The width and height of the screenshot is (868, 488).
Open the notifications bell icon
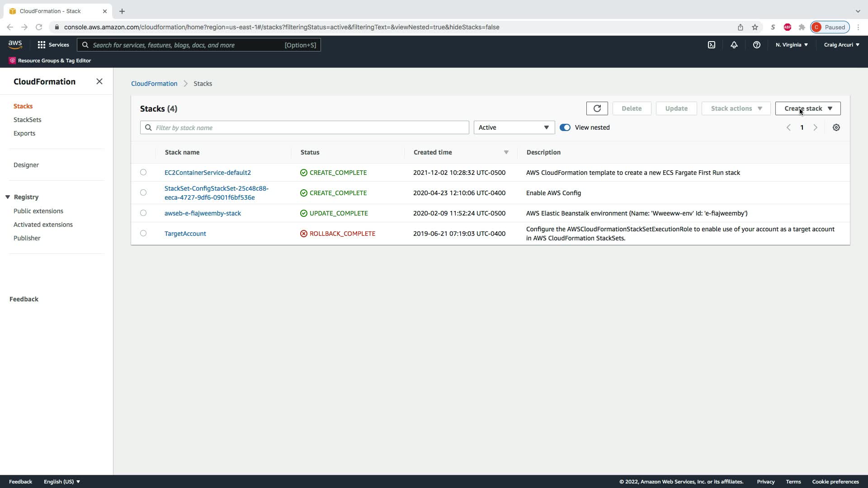tap(734, 45)
